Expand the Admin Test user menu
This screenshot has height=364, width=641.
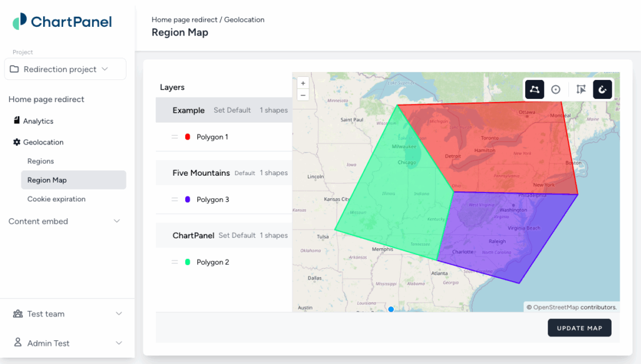click(119, 343)
